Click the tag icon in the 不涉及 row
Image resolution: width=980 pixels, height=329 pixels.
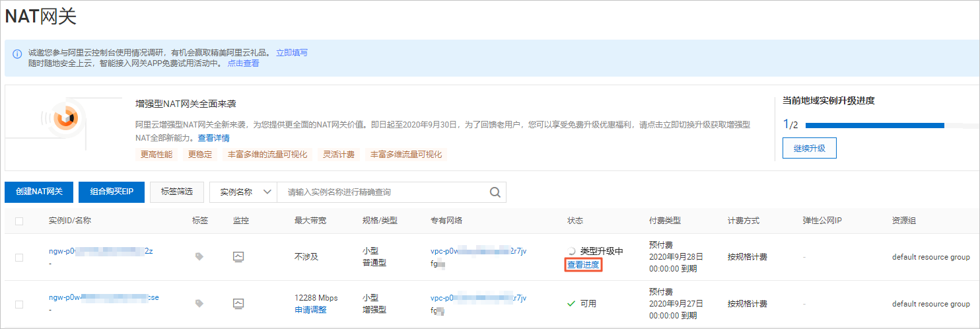(199, 257)
